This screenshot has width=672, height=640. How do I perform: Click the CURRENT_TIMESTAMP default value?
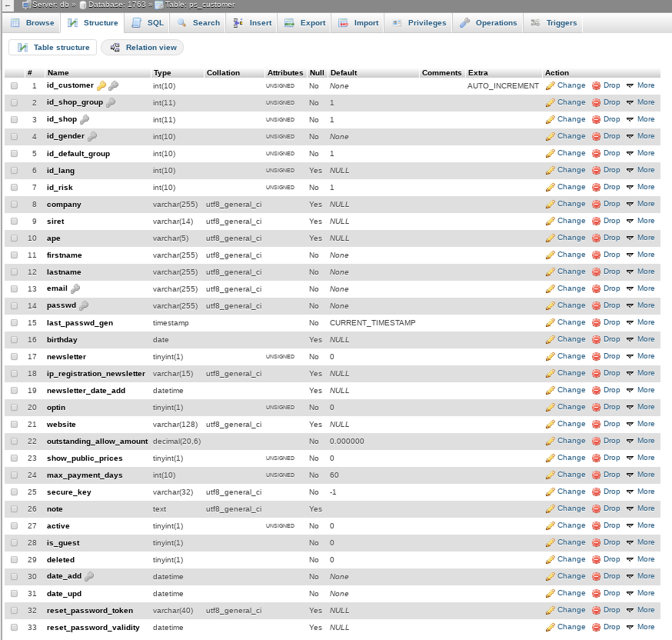(372, 323)
